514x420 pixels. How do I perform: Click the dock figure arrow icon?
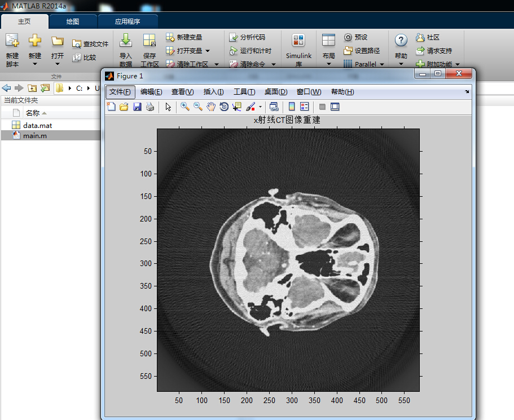[x=467, y=92]
